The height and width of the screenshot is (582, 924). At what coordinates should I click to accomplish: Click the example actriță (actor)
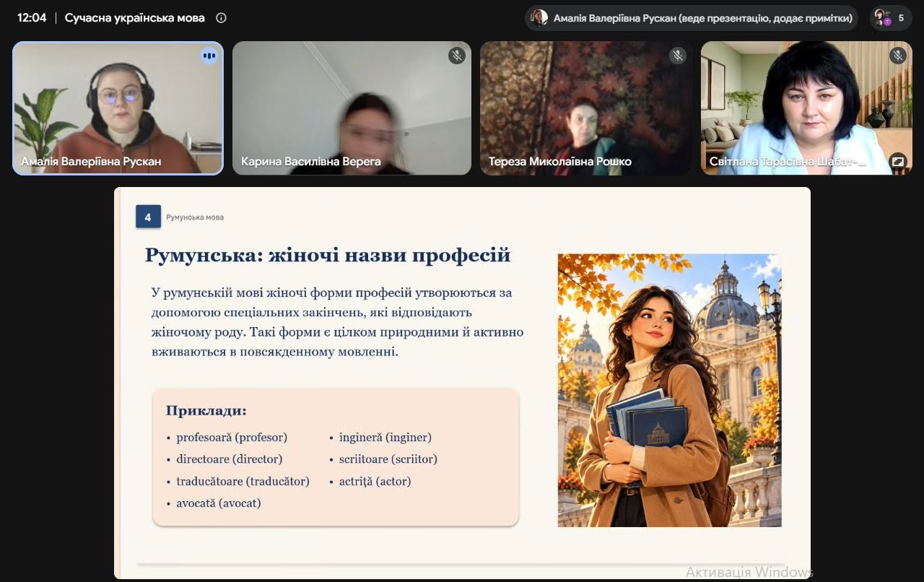click(375, 482)
